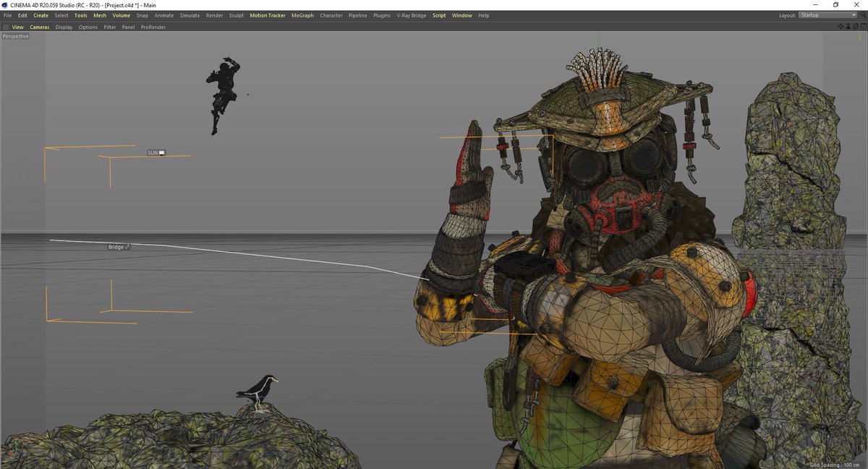
Task: Click the magnifier search icon beside Layout
Action: tap(864, 15)
